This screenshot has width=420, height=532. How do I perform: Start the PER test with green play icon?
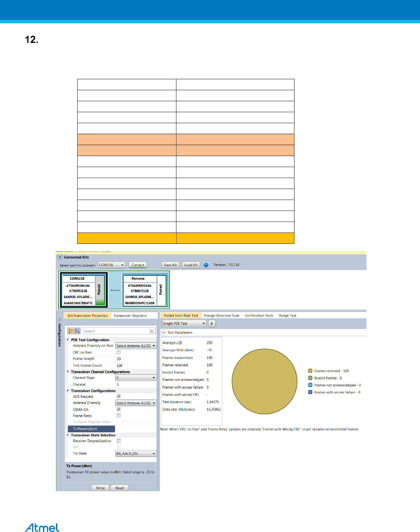click(212, 323)
